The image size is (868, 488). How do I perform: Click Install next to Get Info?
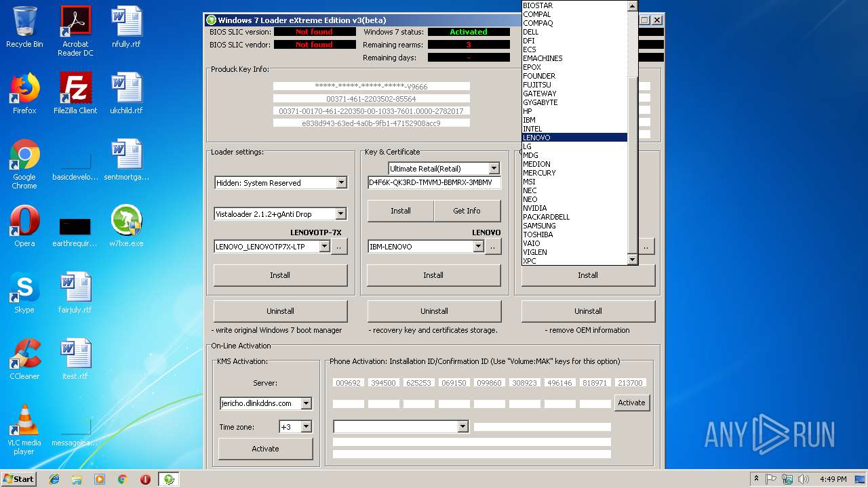point(400,211)
